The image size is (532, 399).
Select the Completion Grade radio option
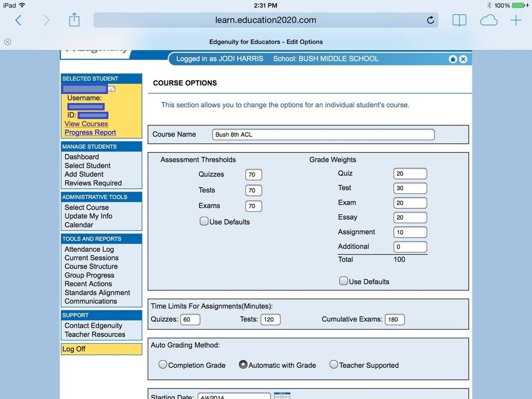(x=163, y=365)
